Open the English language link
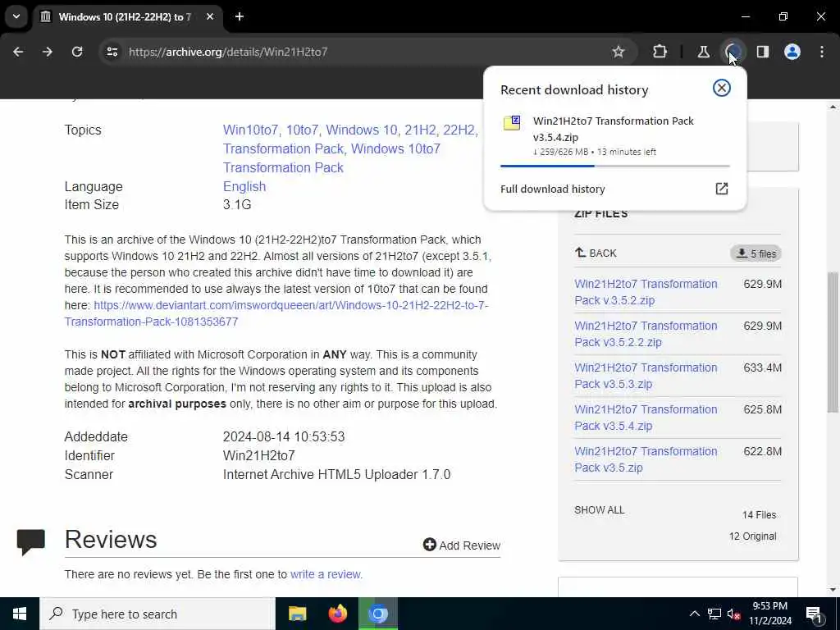Image resolution: width=840 pixels, height=630 pixels. pyautogui.click(x=244, y=186)
